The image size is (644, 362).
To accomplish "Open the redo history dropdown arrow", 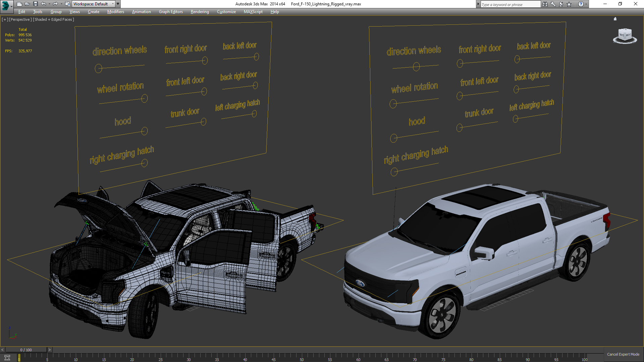I will [x=61, y=4].
